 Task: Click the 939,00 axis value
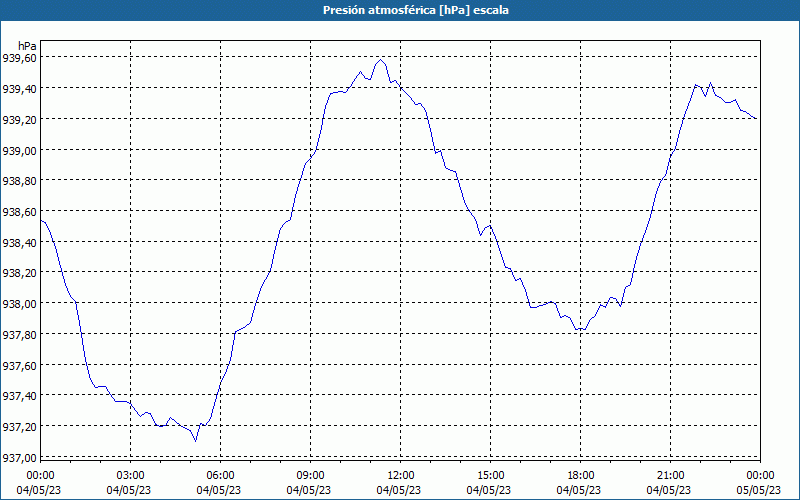pos(19,150)
